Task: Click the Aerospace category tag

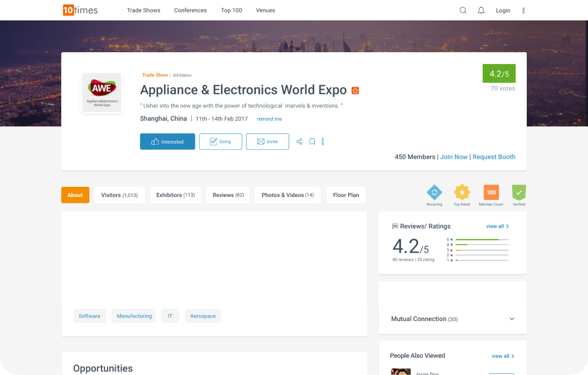Action: click(203, 316)
